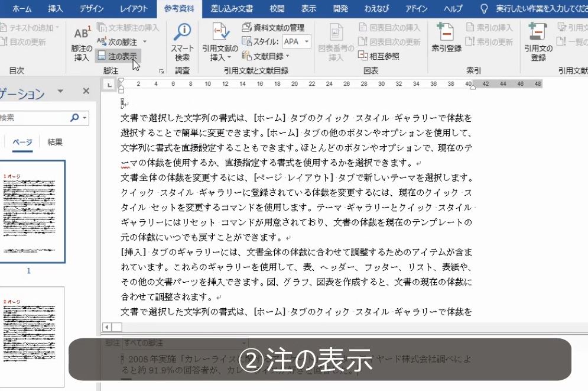Switch to the デザイン tab
Image resolution: width=588 pixels, height=391 pixels.
pos(91,8)
